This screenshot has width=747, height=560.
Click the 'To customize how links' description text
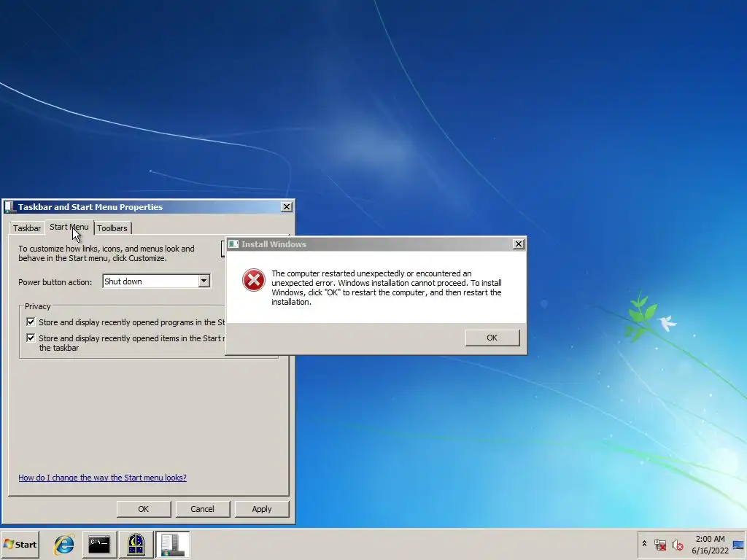[107, 253]
